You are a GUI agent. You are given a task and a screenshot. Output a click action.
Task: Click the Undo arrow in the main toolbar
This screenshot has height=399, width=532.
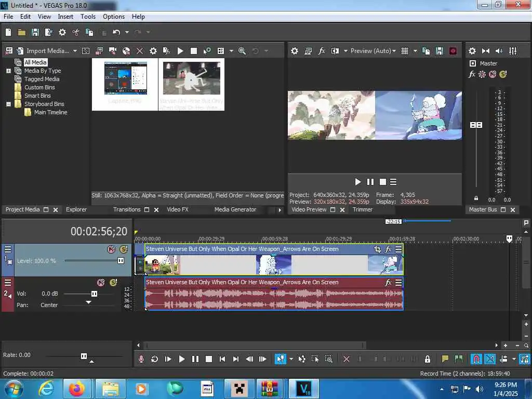(x=116, y=32)
